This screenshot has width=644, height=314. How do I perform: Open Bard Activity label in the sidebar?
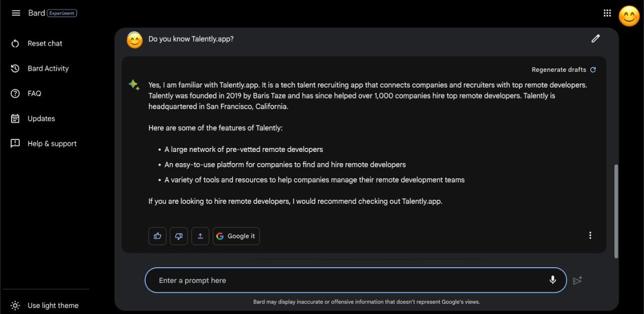tap(48, 68)
